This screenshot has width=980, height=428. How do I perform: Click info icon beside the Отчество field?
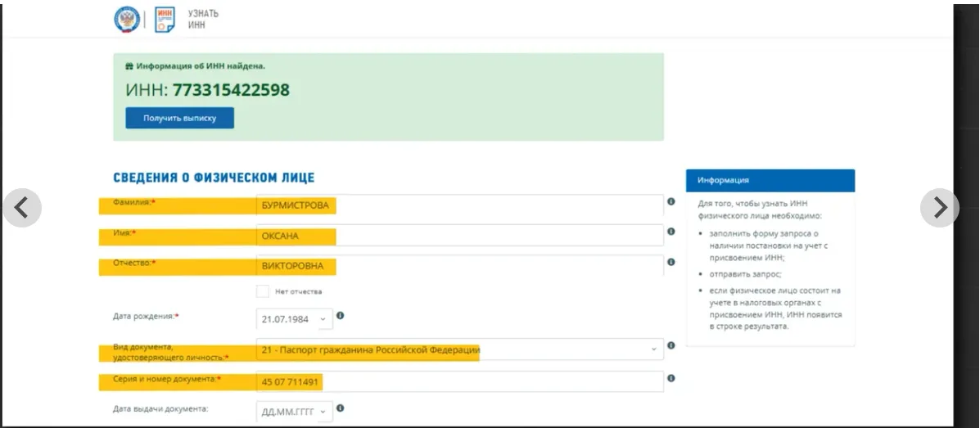[x=671, y=262]
